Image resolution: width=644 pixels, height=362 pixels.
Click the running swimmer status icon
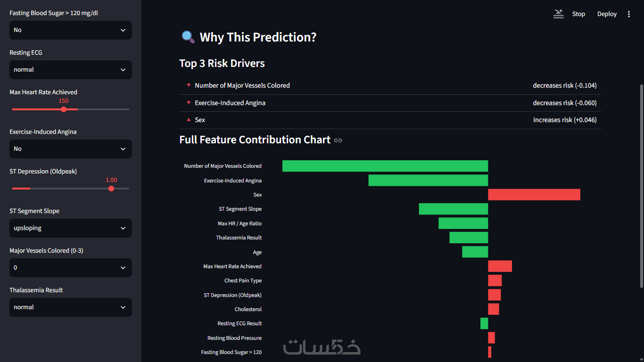(558, 14)
